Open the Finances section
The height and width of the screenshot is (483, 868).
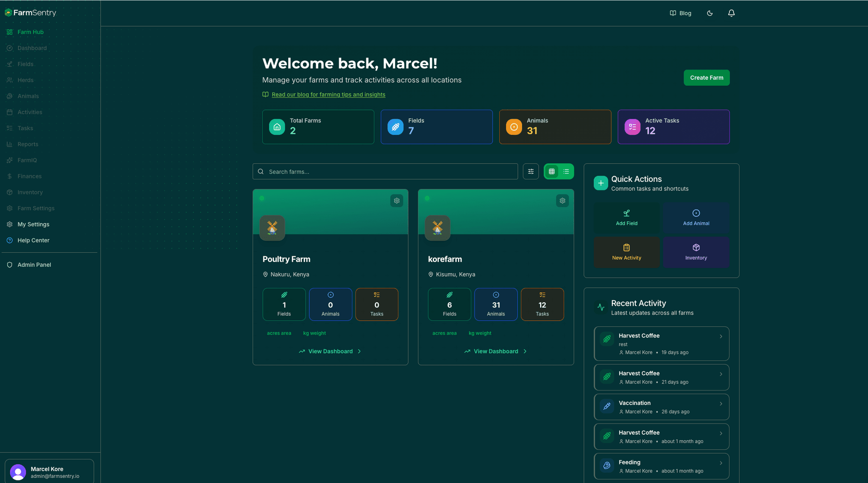(x=29, y=176)
